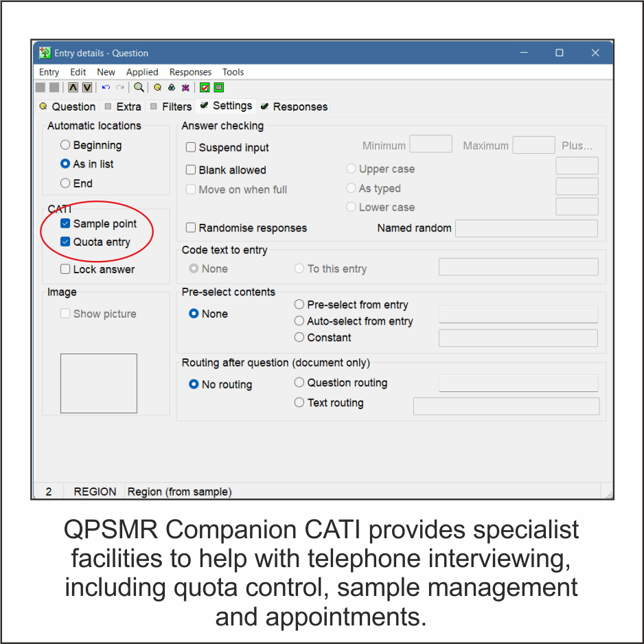Open the New menu
This screenshot has height=644, width=644.
point(106,72)
